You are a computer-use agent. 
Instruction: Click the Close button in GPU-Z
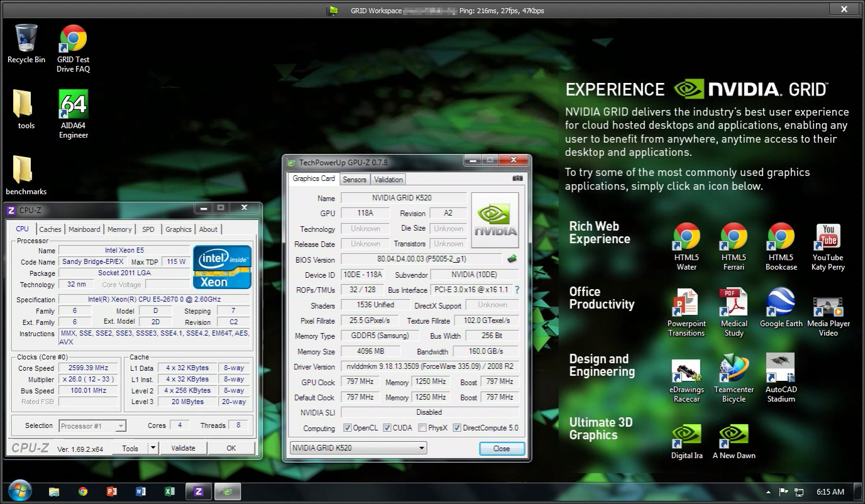pos(501,449)
